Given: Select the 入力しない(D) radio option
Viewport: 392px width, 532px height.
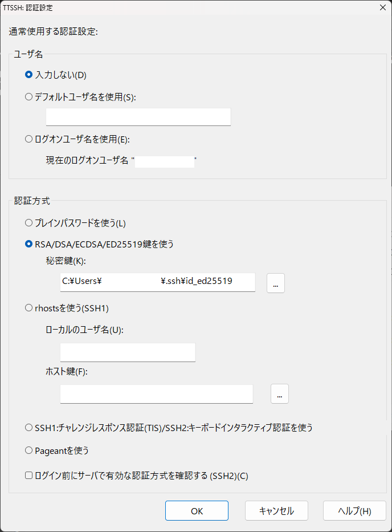Looking at the screenshot, I should pos(29,75).
